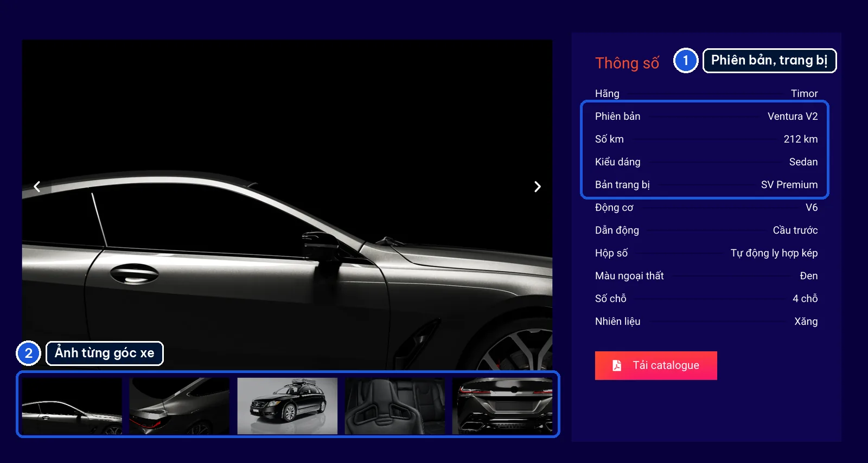Click the SV Premium value

pos(789,184)
